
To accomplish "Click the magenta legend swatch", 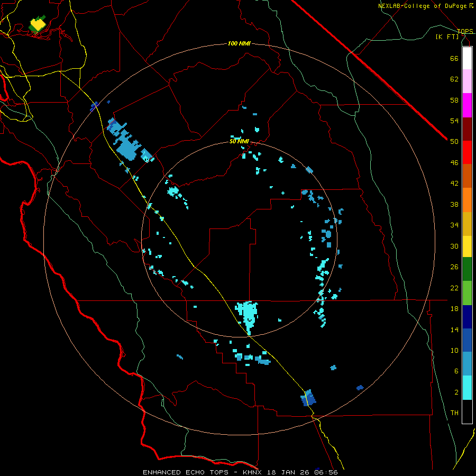I will click(467, 105).
